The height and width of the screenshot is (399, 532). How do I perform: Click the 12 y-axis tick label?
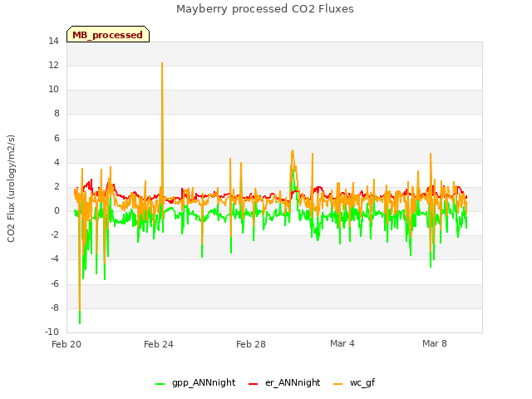[53, 65]
